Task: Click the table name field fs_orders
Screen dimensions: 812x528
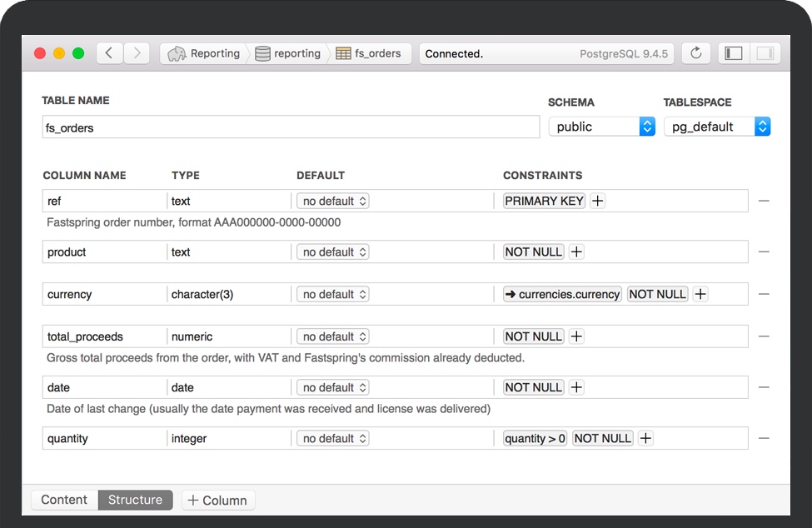Action: (x=290, y=127)
